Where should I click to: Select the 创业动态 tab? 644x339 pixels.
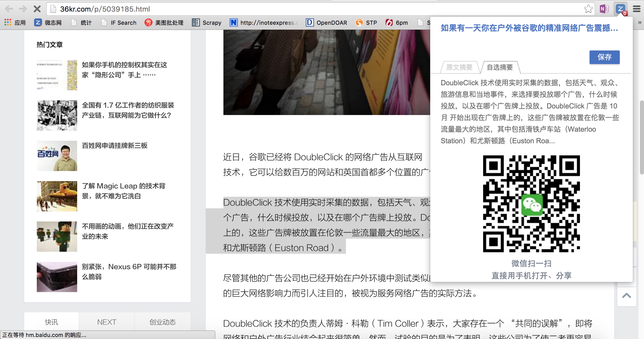163,322
